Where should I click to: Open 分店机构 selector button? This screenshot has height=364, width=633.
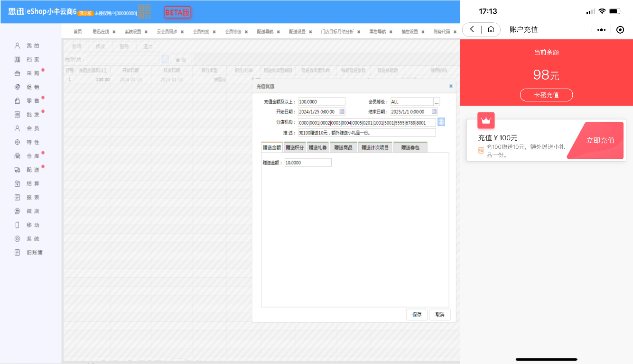(x=441, y=122)
